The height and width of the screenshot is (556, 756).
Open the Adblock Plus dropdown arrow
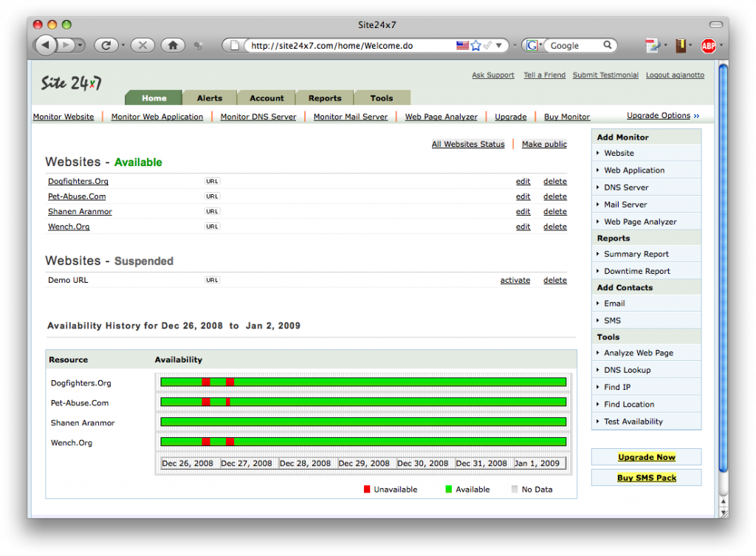(721, 45)
